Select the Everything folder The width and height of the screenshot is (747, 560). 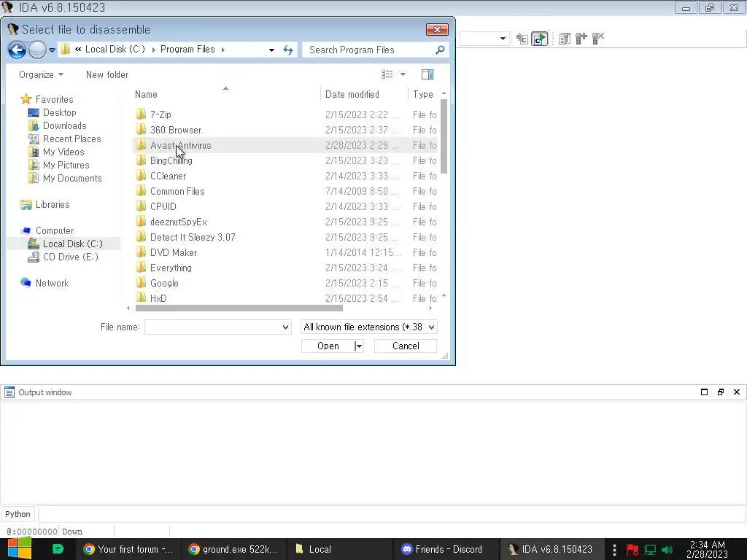285,268
